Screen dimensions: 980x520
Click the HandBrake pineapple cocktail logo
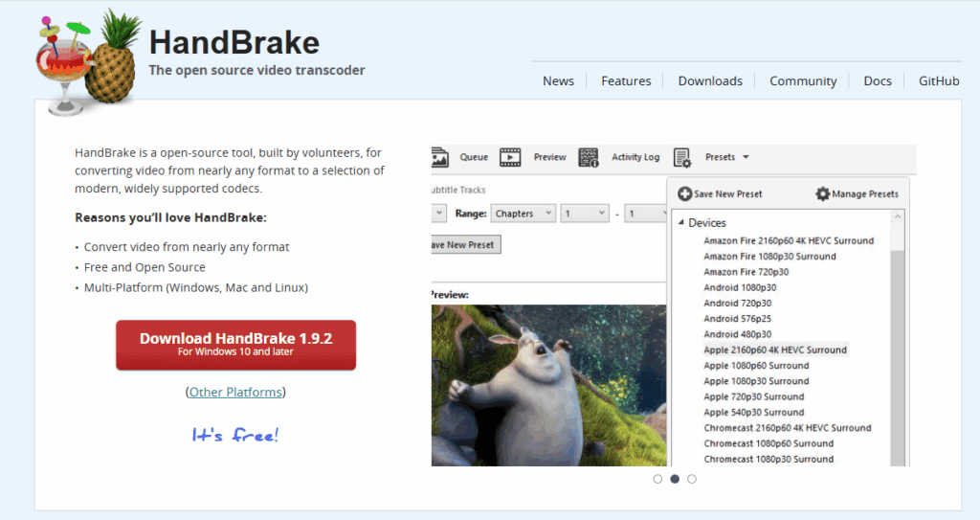click(x=89, y=62)
